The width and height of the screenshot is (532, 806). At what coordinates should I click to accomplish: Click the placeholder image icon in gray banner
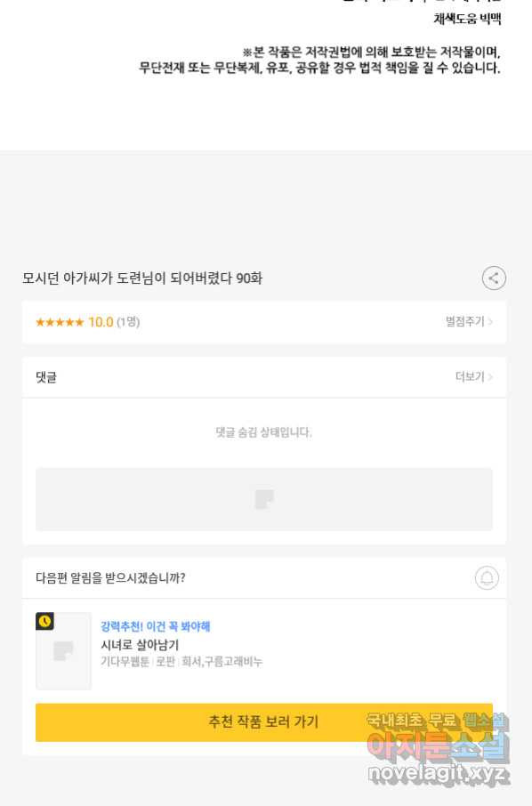(x=264, y=499)
